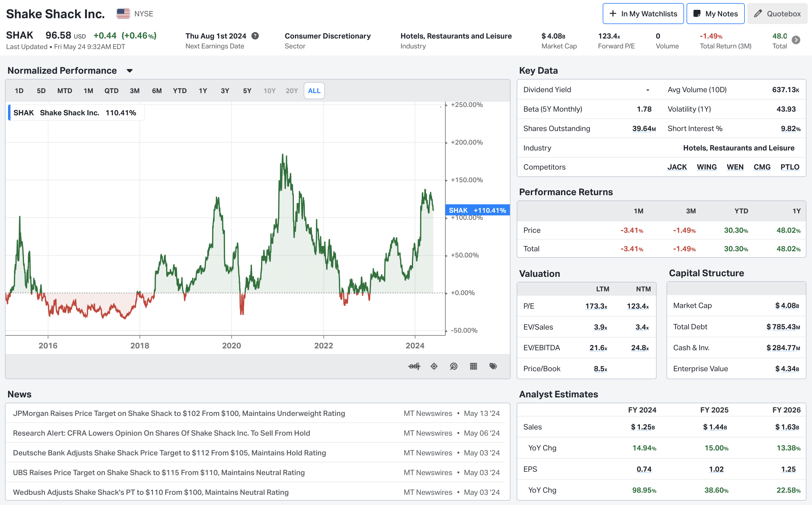Open the WING competitor ticker link
This screenshot has height=505, width=812.
[x=707, y=167]
